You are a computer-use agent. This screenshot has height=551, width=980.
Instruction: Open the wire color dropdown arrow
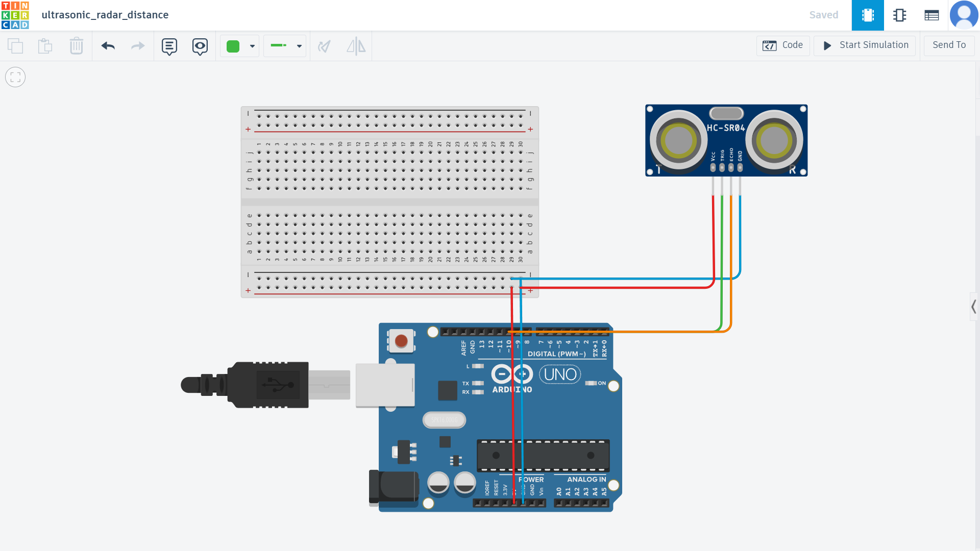pos(252,46)
